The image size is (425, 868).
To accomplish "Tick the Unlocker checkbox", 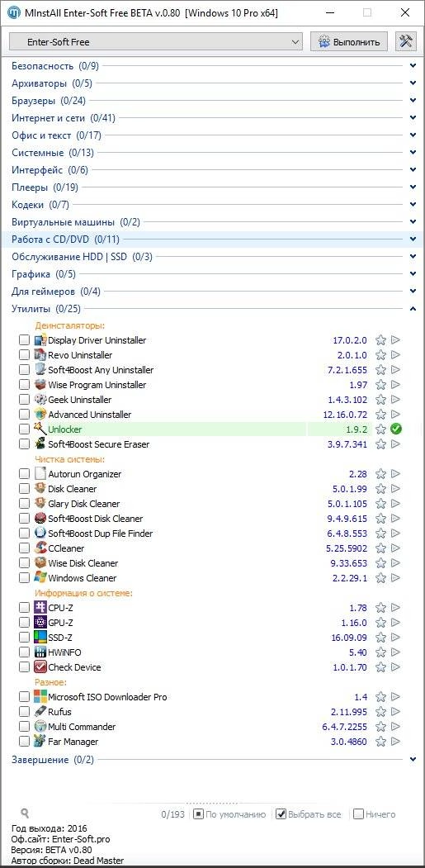I will tap(24, 429).
